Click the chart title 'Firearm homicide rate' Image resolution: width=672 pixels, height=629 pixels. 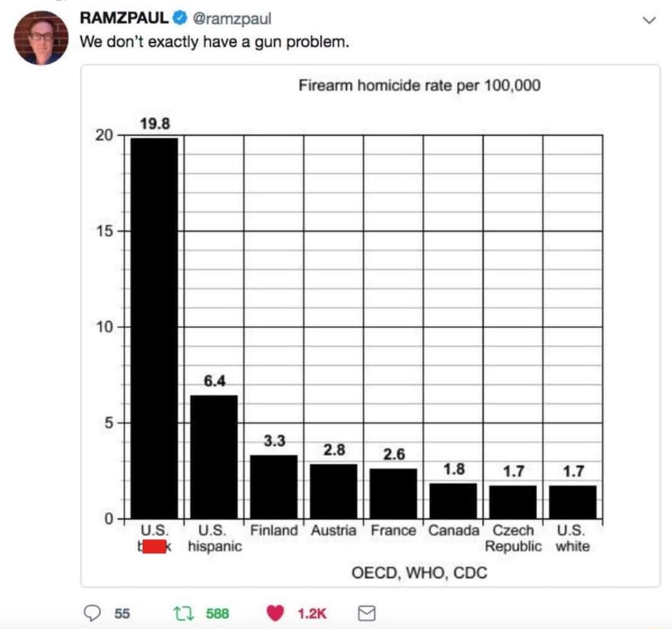(419, 85)
